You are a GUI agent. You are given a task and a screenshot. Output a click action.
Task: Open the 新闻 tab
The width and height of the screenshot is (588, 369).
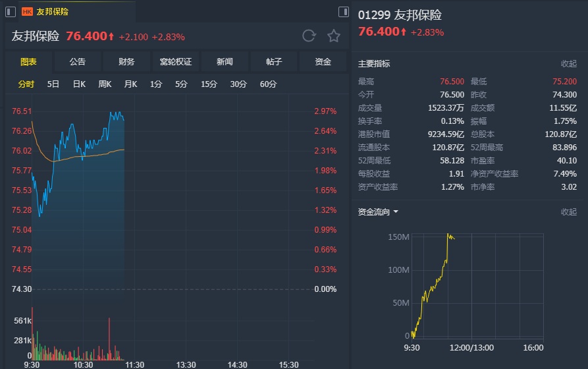(x=225, y=62)
